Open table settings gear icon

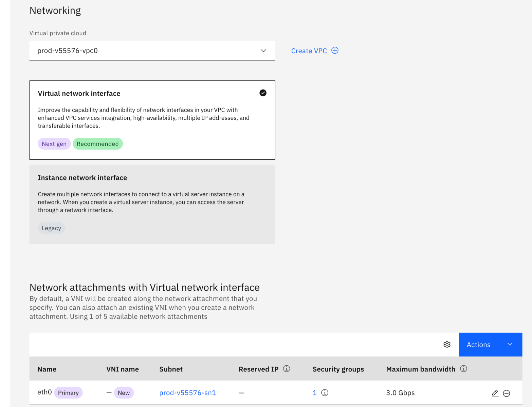447,345
